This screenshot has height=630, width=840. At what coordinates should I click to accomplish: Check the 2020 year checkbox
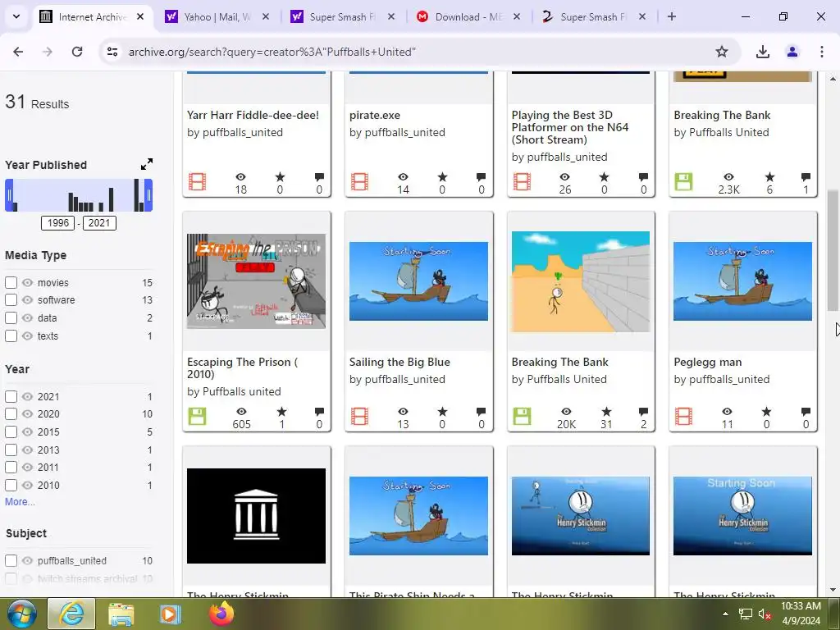pyautogui.click(x=11, y=414)
